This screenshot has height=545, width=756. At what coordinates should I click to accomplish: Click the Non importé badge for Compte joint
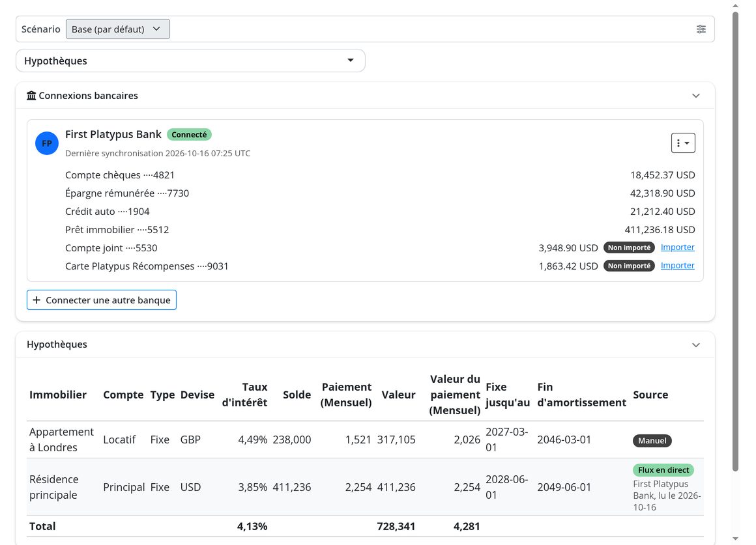click(629, 247)
